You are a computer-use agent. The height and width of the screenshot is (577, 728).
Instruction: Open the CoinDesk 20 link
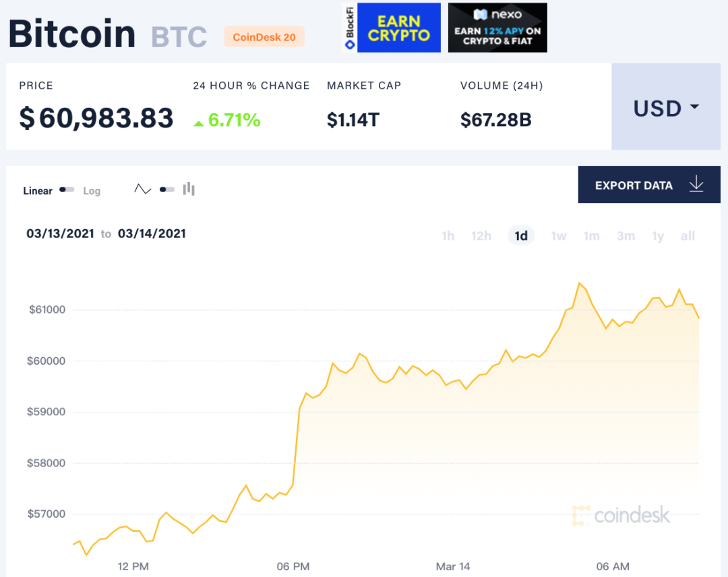tap(264, 37)
